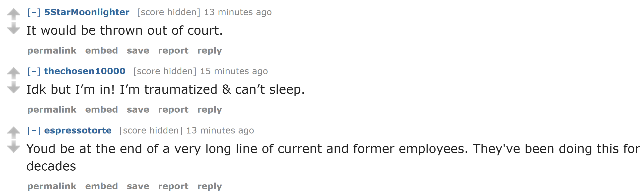The height and width of the screenshot is (196, 644).
Task: Save 5StarMoonlighter's comment
Action: pos(138,51)
